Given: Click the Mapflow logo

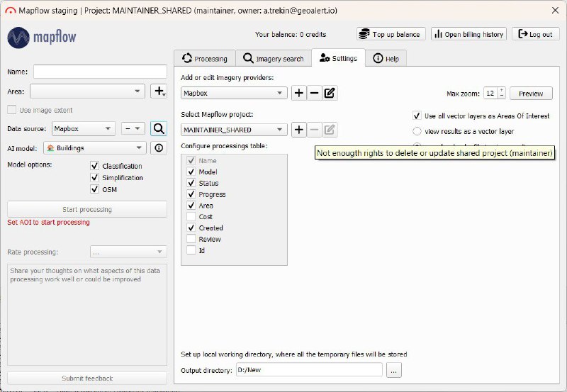Looking at the screenshot, I should [x=42, y=38].
